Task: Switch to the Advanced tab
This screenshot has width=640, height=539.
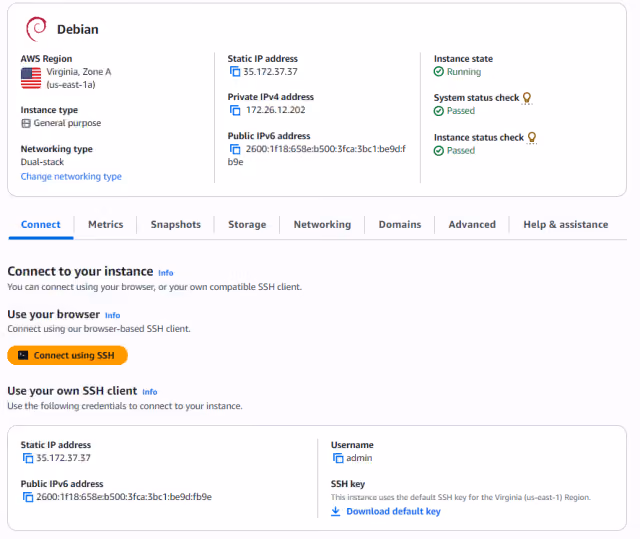Action: (472, 224)
